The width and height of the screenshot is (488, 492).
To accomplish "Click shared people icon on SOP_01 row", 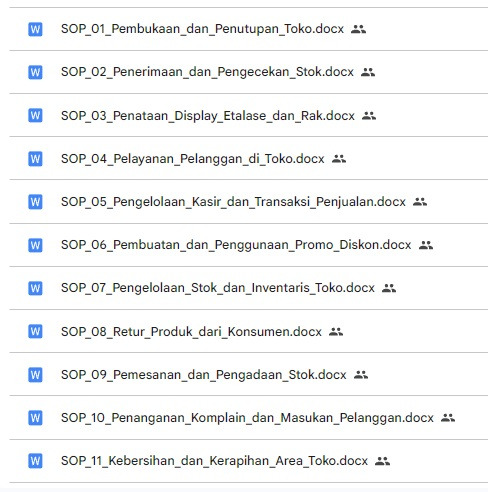I will (x=358, y=29).
